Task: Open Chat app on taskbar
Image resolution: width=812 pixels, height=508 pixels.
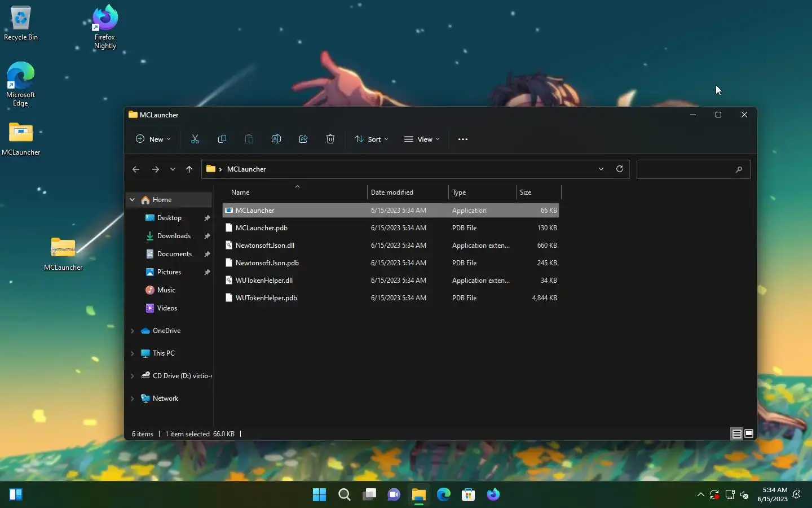Action: pyautogui.click(x=394, y=494)
